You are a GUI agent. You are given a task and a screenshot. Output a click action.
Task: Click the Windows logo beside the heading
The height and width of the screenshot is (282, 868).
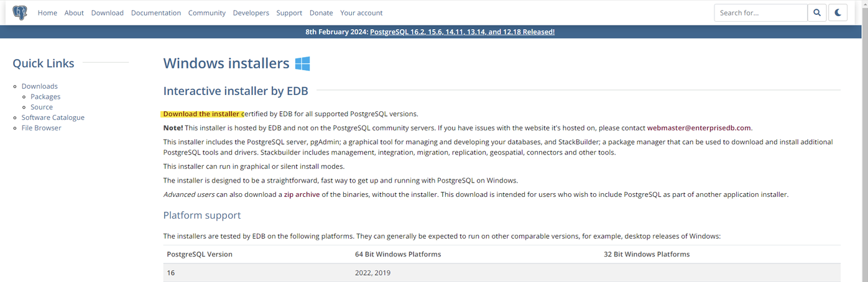point(302,63)
